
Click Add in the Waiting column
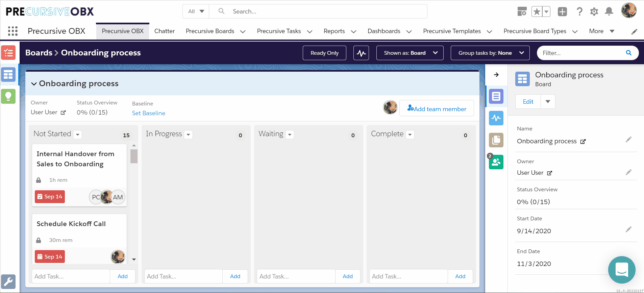coord(348,276)
